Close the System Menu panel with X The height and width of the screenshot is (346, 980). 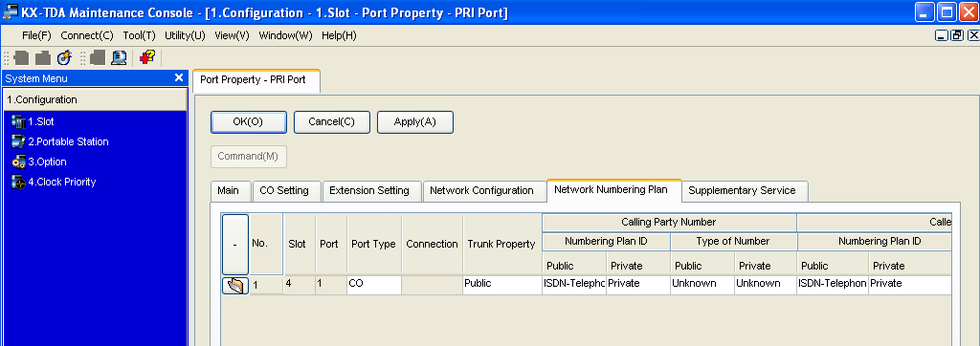179,78
